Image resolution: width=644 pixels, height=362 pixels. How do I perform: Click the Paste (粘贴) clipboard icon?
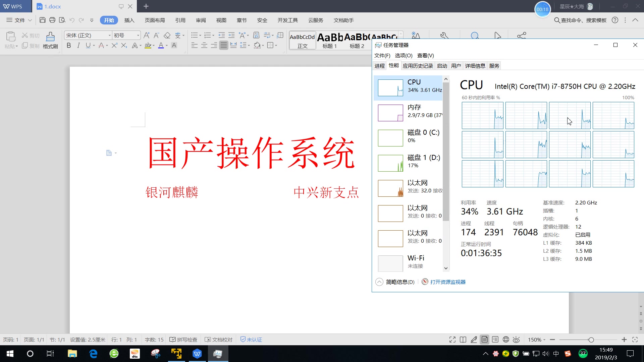(11, 36)
